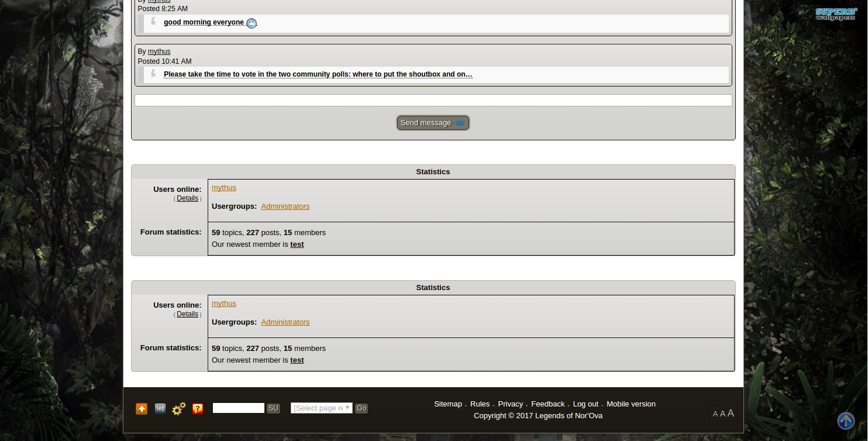Screen dimensions: 868x441
Task: Focus the shoutbox message input field
Action: coord(433,101)
